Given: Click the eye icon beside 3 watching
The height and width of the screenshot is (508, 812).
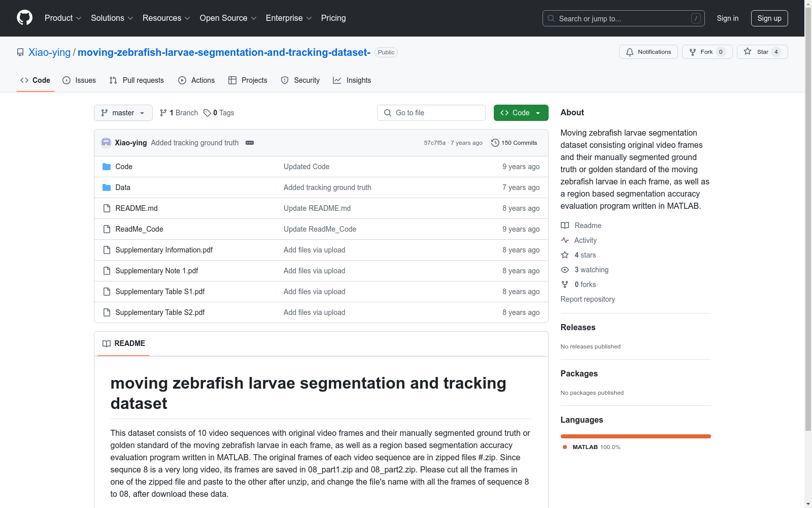Looking at the screenshot, I should 565,270.
